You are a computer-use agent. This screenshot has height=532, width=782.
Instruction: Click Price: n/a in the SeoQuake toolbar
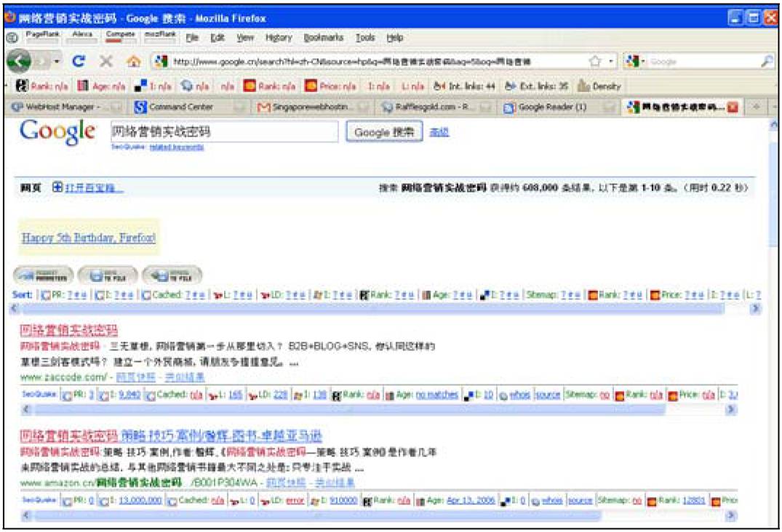[331, 86]
